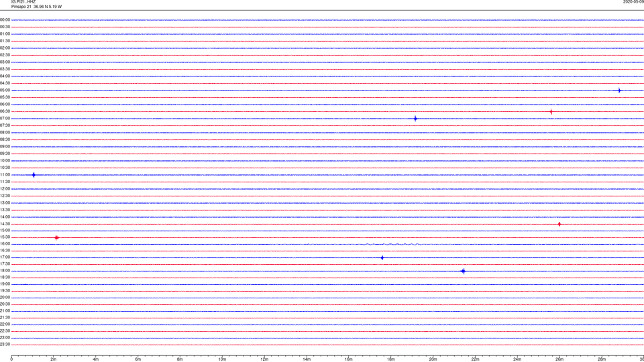644x362 pixels.
Task: Click the '12:00' time row label
Action: click(x=5, y=189)
